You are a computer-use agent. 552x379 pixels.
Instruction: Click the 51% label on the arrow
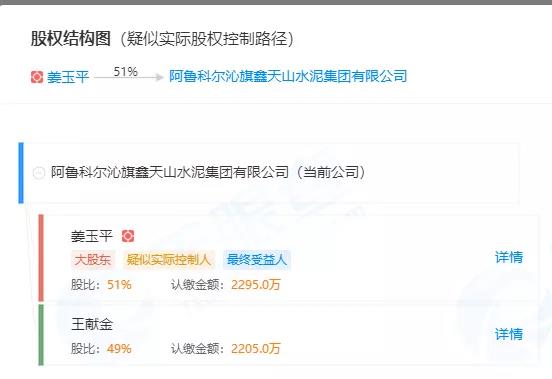tap(125, 72)
